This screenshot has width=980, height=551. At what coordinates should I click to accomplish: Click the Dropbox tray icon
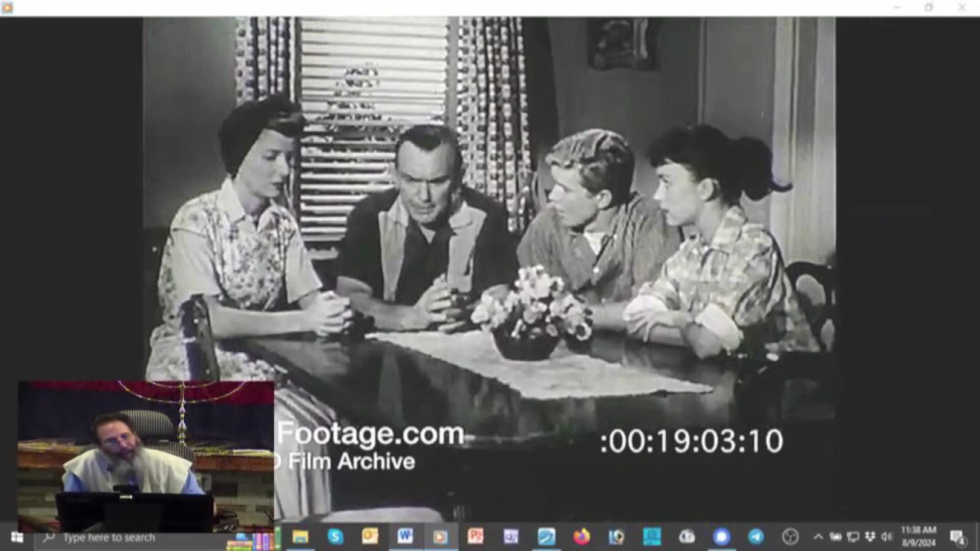(871, 537)
